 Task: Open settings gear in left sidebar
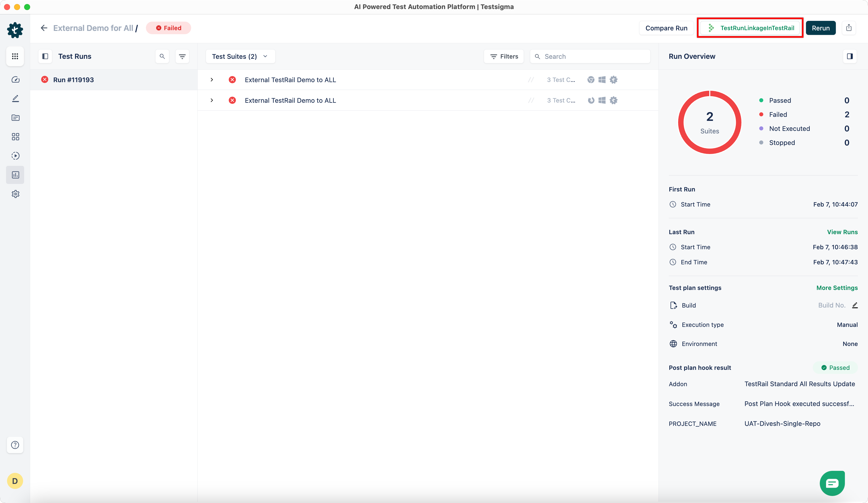(x=16, y=194)
